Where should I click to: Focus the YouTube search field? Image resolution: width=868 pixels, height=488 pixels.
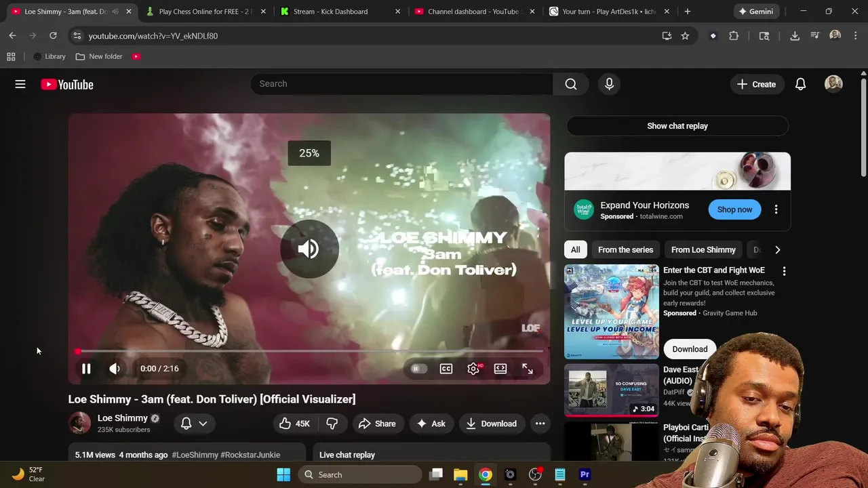(x=402, y=84)
